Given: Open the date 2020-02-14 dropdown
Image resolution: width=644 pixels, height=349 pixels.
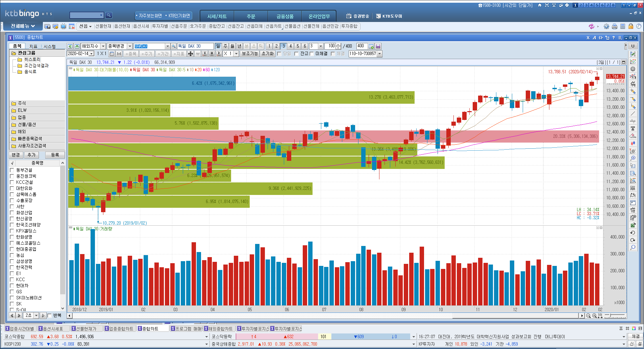Looking at the screenshot, I should (91, 54).
